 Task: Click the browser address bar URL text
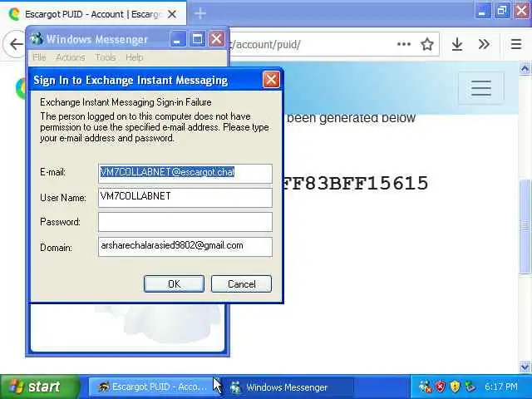pos(265,44)
